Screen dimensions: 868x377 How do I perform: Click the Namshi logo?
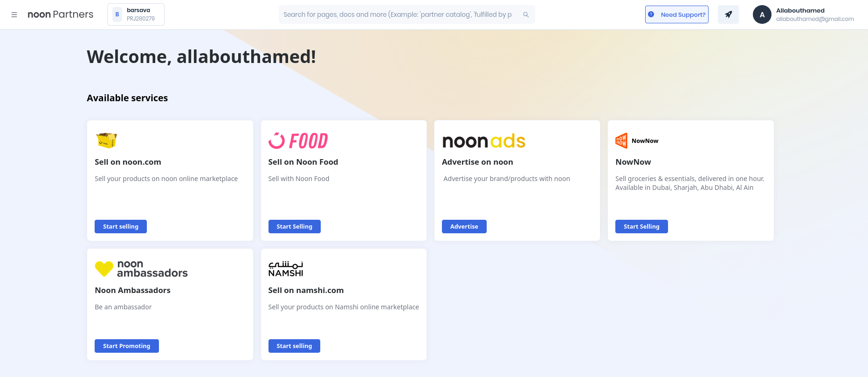coord(286,269)
